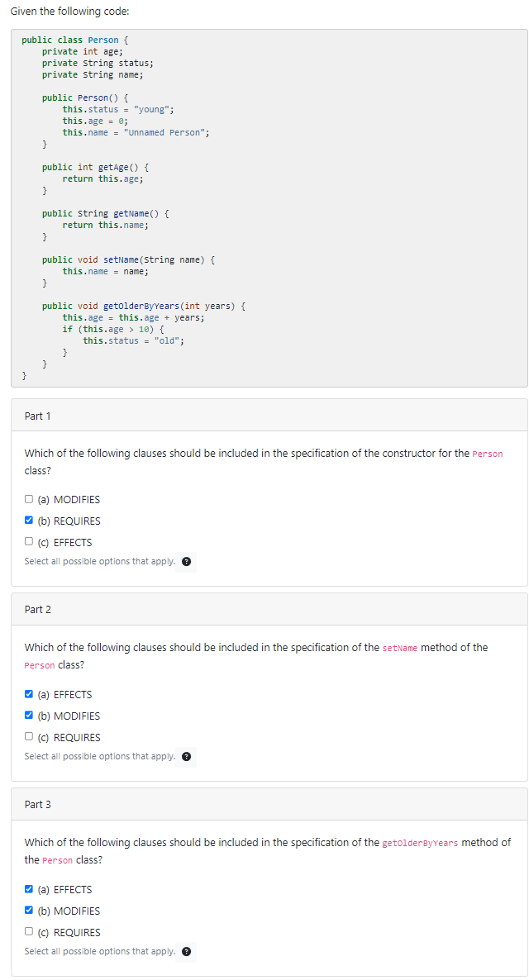Click the Part 3 header
This screenshot has height=980, width=529.
[269, 804]
